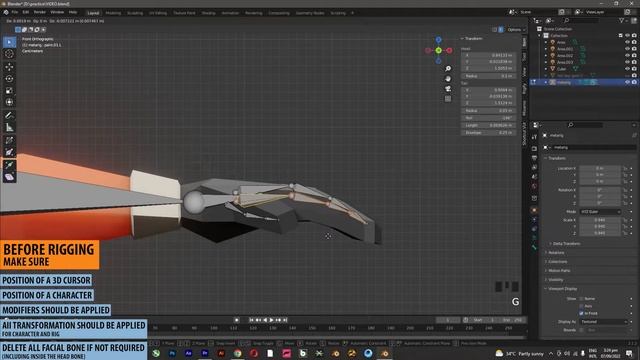The height and width of the screenshot is (360, 640).
Task: Open the Display As Textured dropdown
Action: point(603,322)
